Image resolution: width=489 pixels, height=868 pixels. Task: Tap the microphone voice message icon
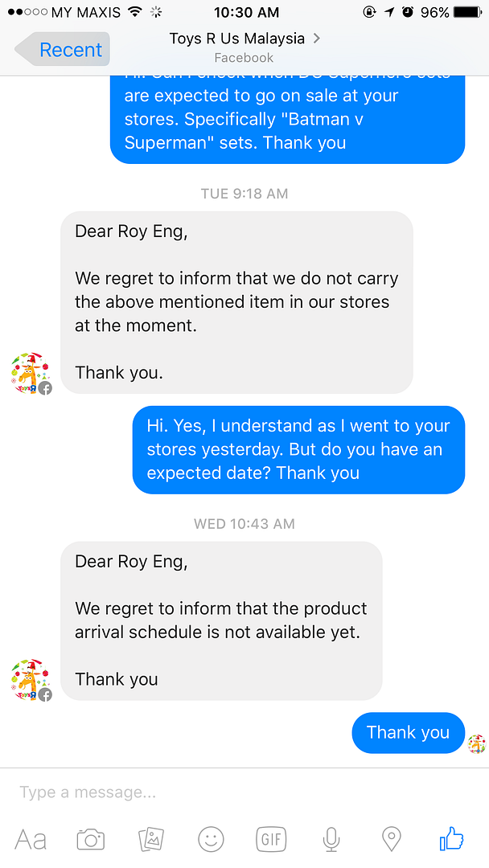tap(331, 840)
